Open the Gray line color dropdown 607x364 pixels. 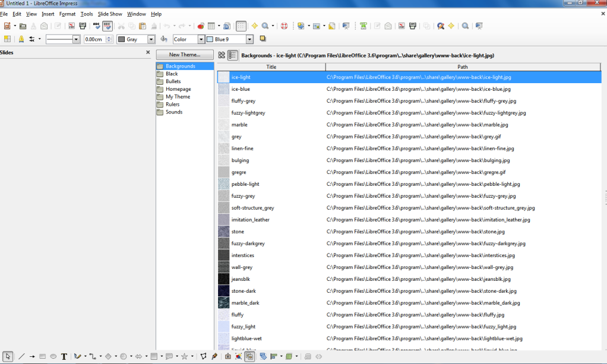[151, 39]
